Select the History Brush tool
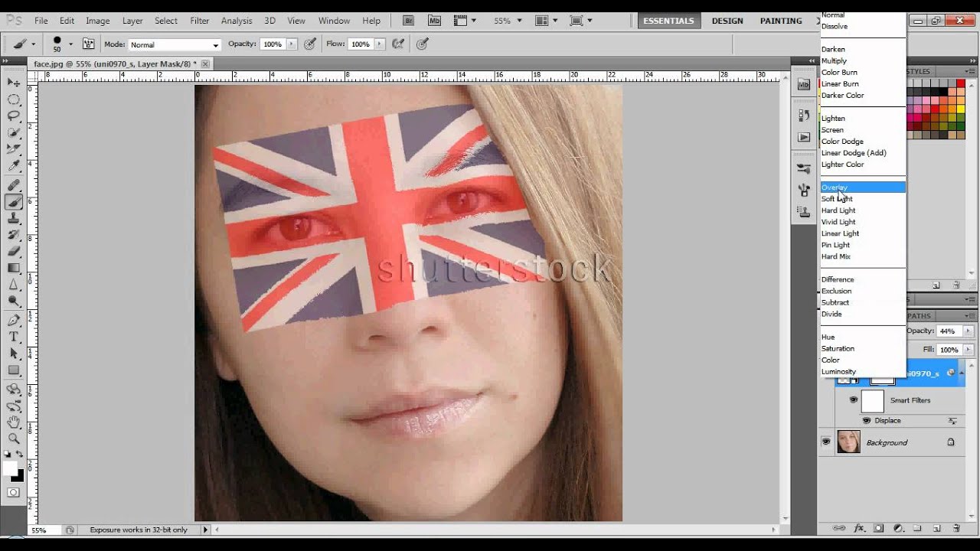 tap(14, 236)
